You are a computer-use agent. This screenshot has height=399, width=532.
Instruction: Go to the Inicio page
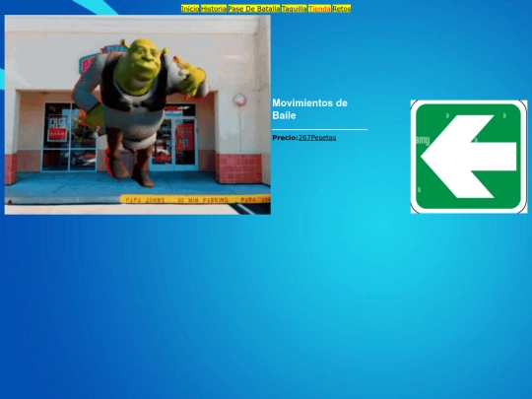tap(190, 9)
